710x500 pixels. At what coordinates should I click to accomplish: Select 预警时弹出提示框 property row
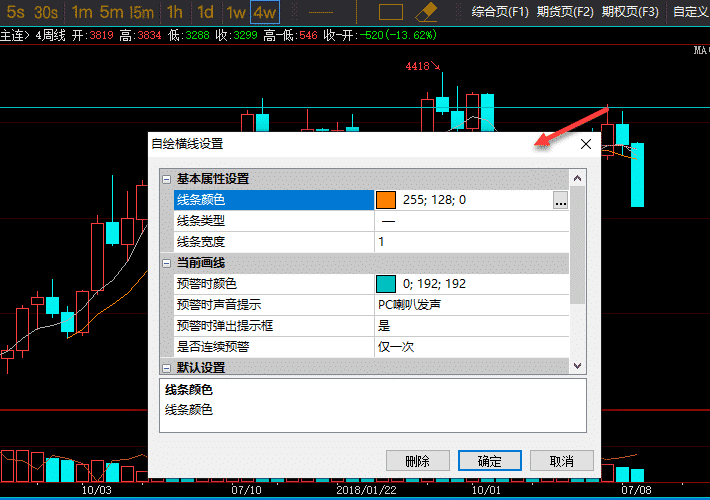tap(371, 326)
